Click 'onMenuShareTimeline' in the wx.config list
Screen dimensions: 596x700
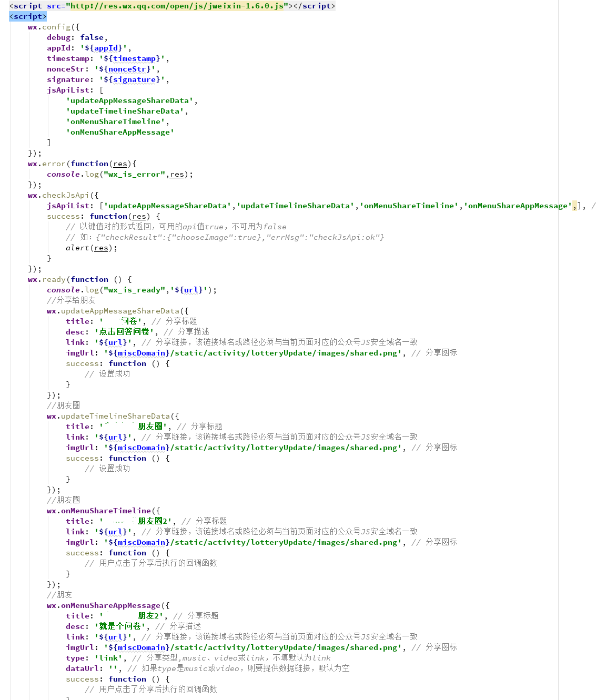115,121
